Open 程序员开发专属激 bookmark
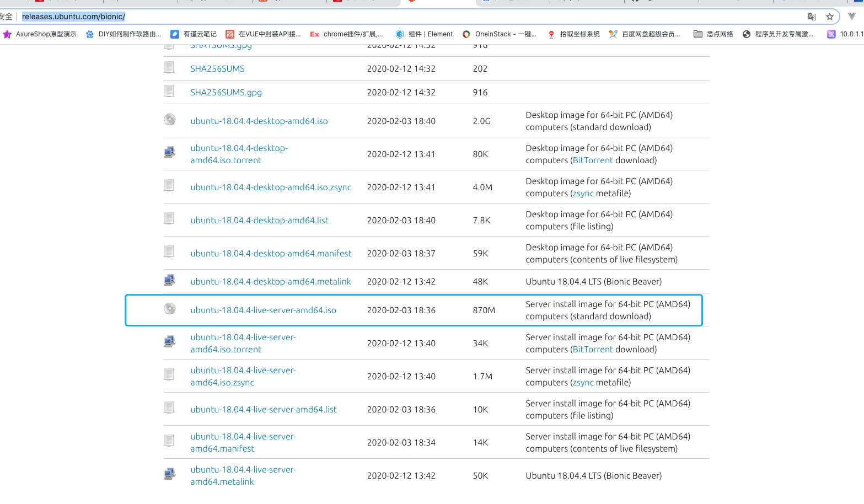Viewport: 864px width, 504px height. pyautogui.click(x=778, y=34)
